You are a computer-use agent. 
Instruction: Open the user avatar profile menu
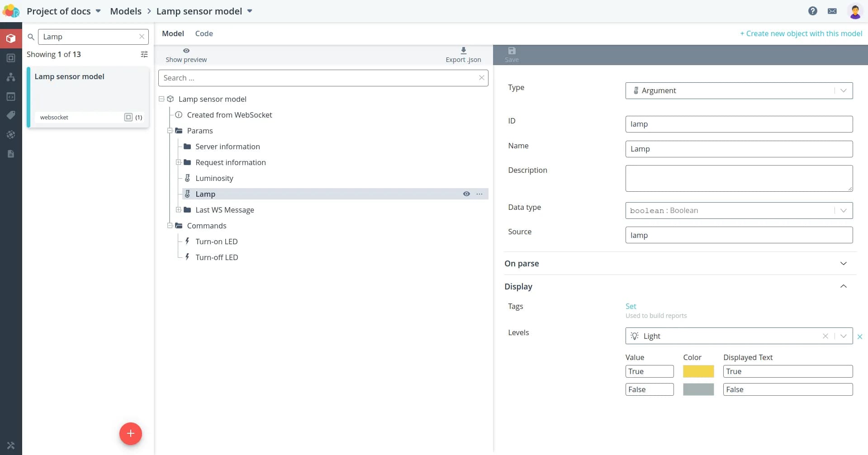854,11
